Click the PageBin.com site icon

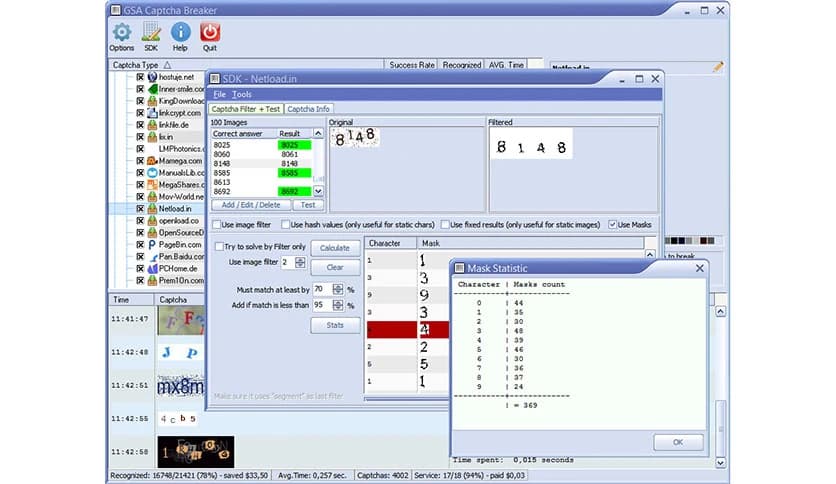152,245
